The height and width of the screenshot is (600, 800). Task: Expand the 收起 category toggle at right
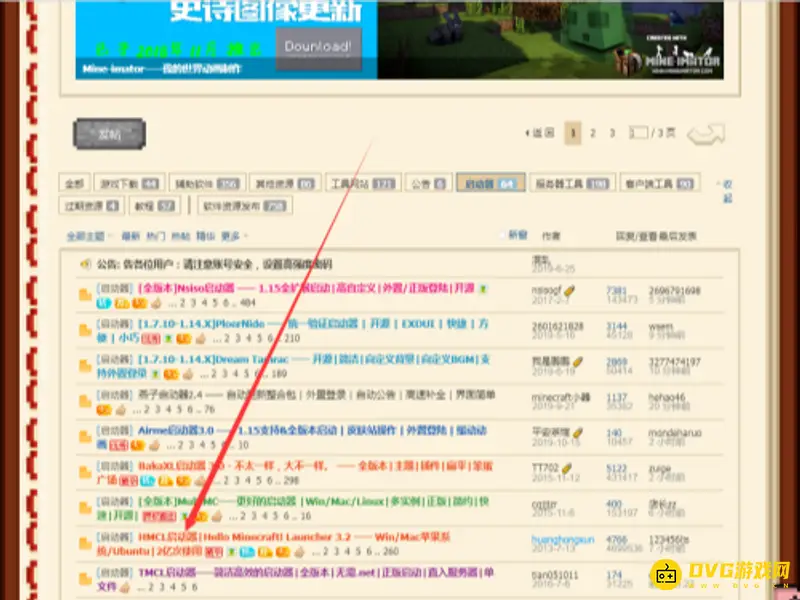point(727,190)
